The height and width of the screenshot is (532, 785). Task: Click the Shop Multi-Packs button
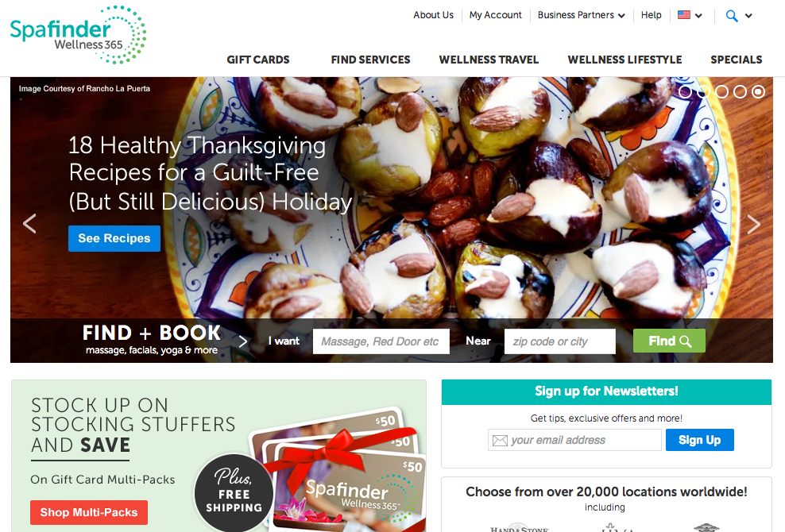(89, 512)
